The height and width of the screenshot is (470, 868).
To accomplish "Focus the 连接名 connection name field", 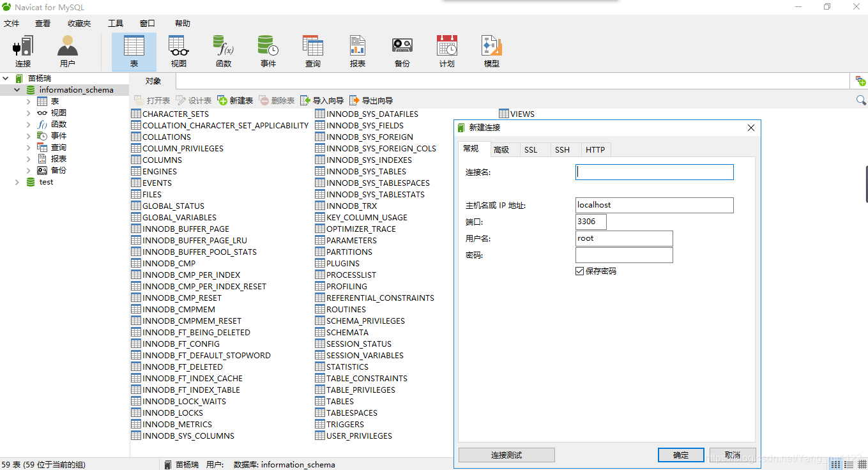I will [655, 172].
